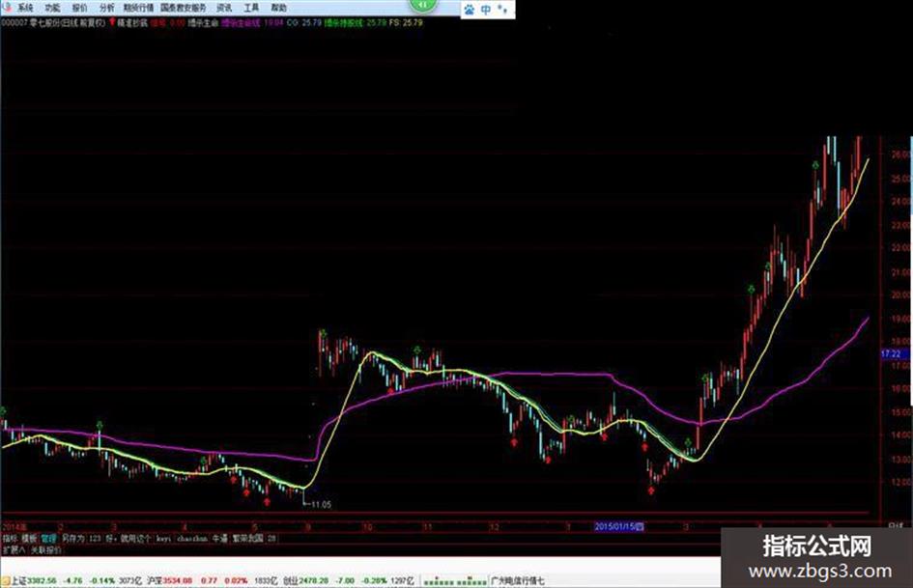Viewport: 913px width, 588px height.
Task: Click the 关联报价 tab
Action: pyautogui.click(x=45, y=549)
